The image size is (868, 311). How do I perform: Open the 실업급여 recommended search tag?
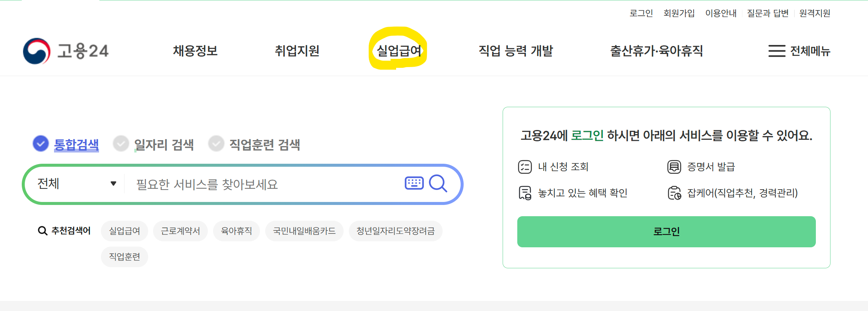click(x=124, y=231)
